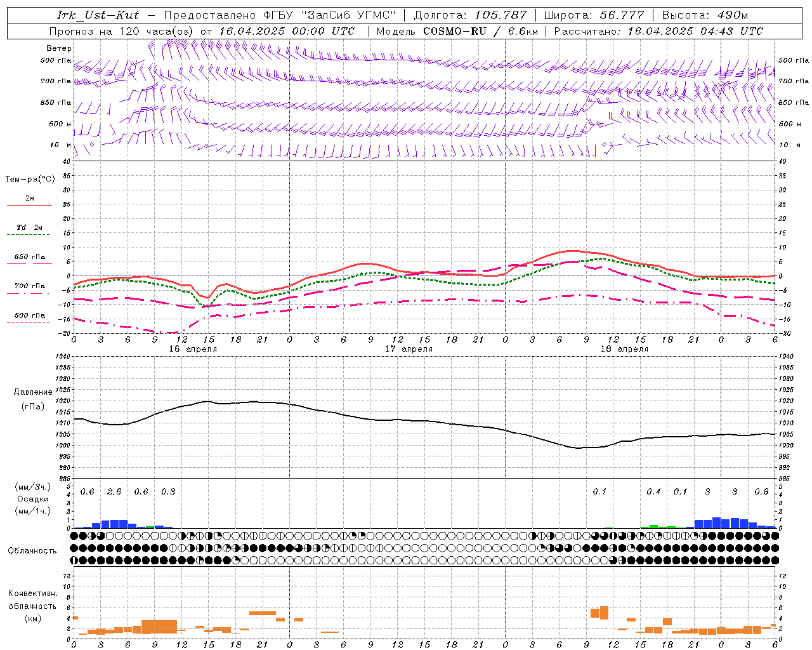Click the 700 гПа temperature legend entry
The height and width of the screenshot is (650, 812).
coord(30,286)
